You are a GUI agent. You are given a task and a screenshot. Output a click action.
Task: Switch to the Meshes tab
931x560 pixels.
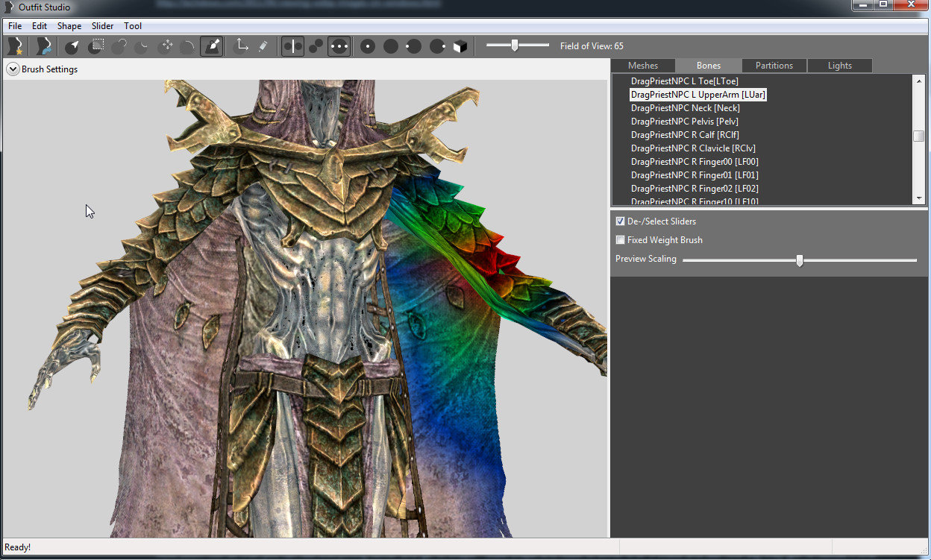click(x=643, y=66)
